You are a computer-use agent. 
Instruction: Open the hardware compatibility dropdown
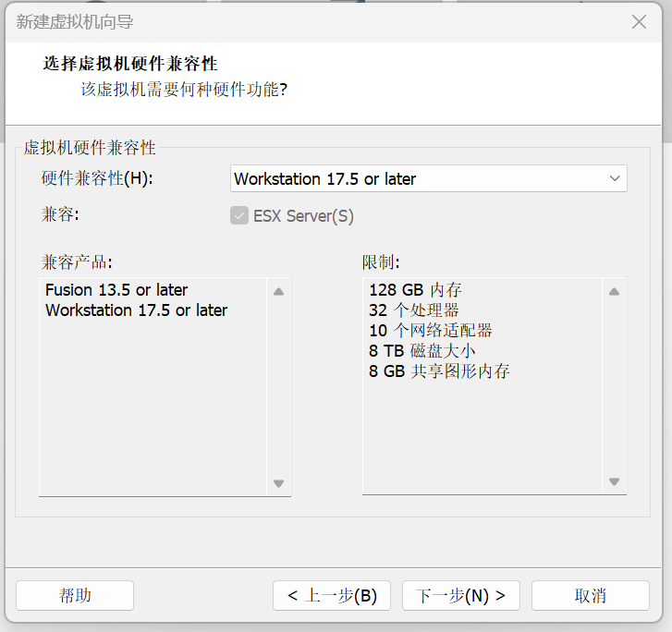(429, 178)
